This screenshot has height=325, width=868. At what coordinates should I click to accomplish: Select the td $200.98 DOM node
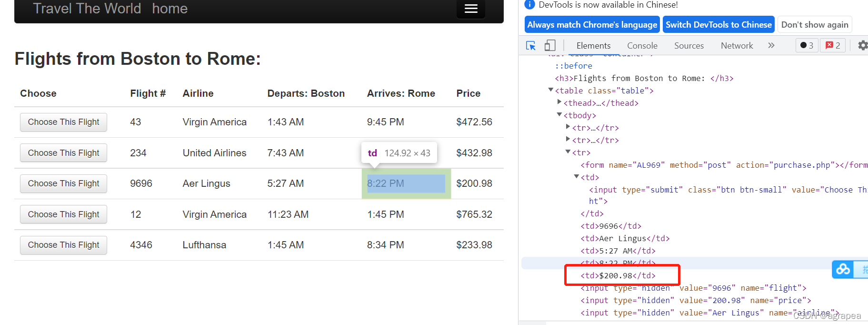coord(618,275)
